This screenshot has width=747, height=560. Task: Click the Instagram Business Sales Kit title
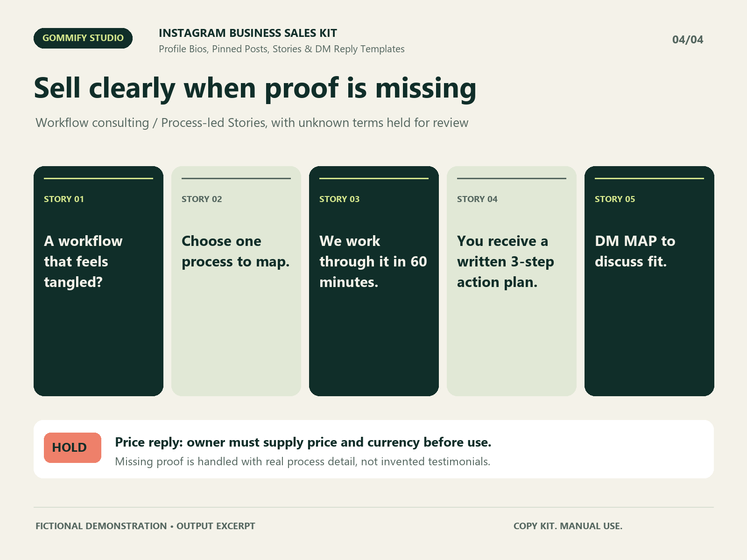point(248,33)
